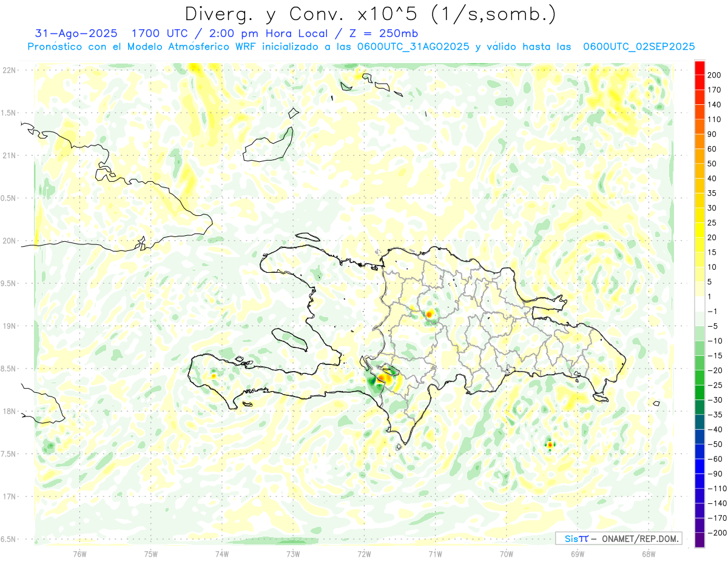
Task: Click the white swatch between 1 and -1
Action: (700, 304)
